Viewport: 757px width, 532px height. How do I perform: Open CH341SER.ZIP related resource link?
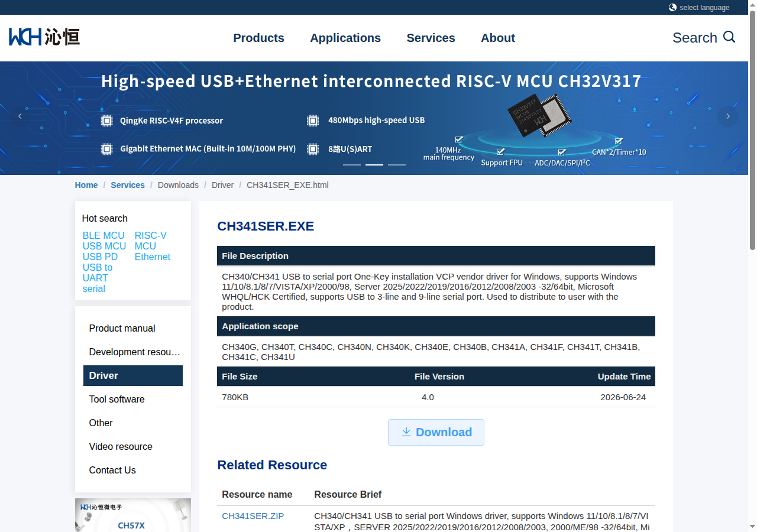click(x=253, y=516)
